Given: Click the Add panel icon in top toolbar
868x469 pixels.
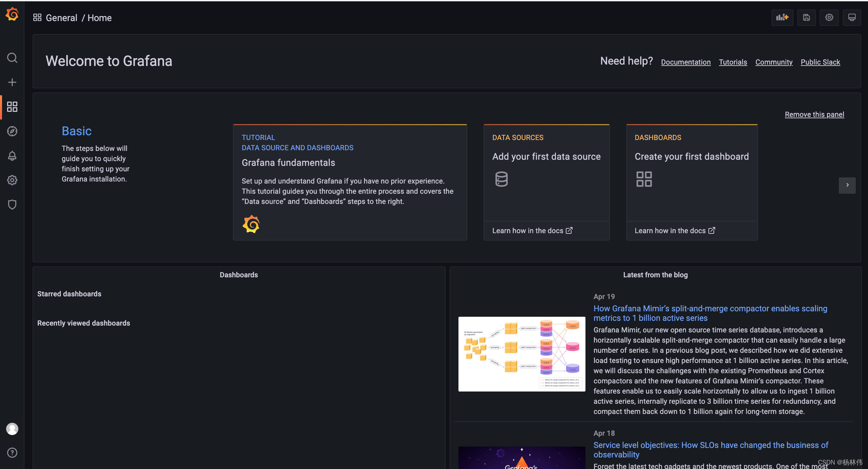Looking at the screenshot, I should [782, 17].
